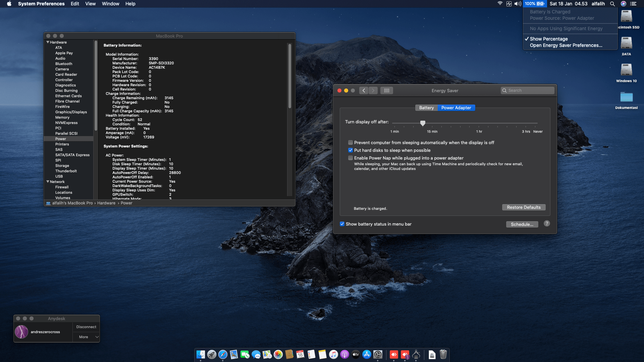
Task: Go back in Energy Saver window
Action: 364,90
